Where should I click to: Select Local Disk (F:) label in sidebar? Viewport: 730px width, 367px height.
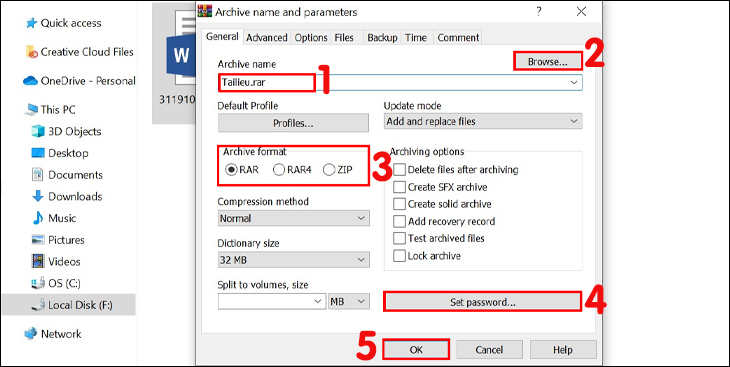pos(81,305)
